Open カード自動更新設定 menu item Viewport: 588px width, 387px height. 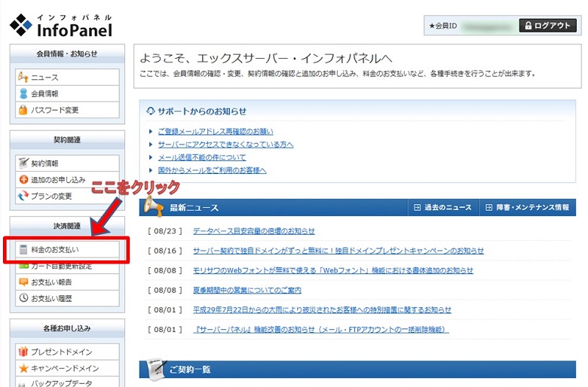(62, 266)
